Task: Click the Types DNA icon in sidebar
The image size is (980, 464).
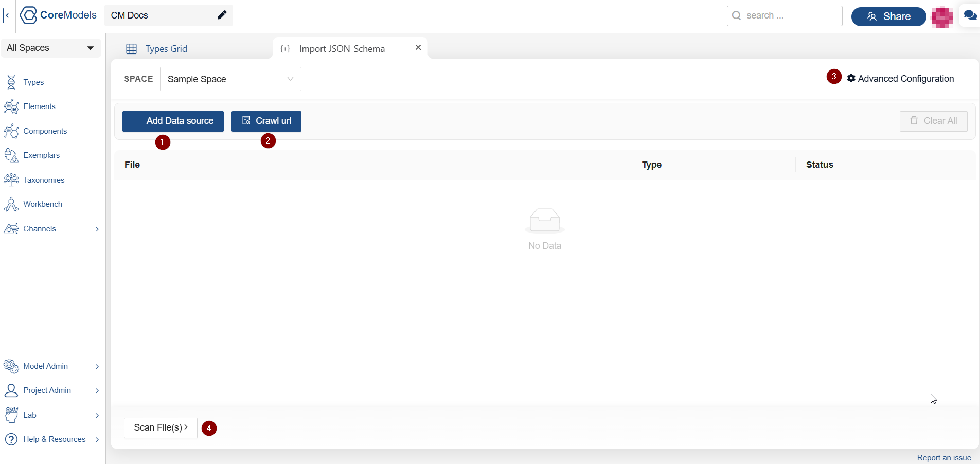Action: click(x=11, y=82)
